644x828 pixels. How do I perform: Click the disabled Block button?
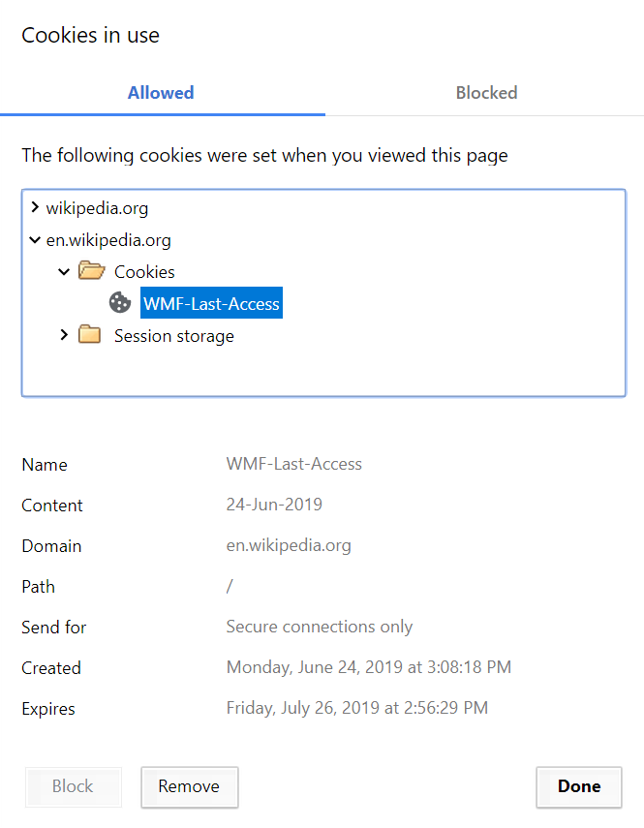[x=74, y=786]
